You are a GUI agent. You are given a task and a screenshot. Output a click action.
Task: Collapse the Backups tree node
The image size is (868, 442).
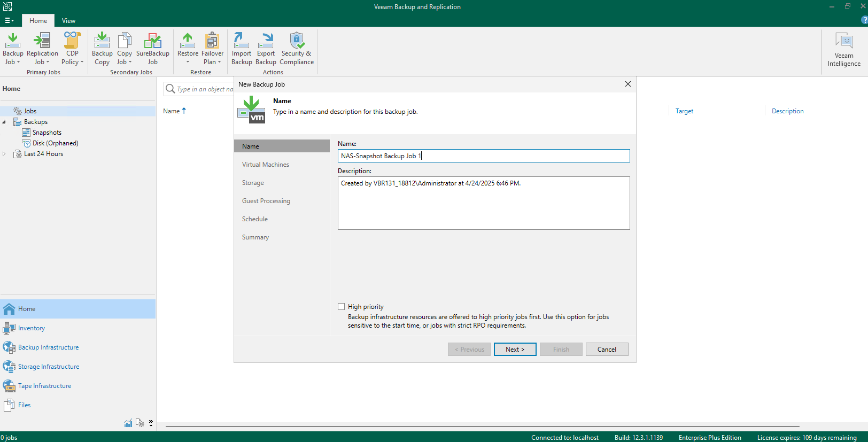point(4,122)
